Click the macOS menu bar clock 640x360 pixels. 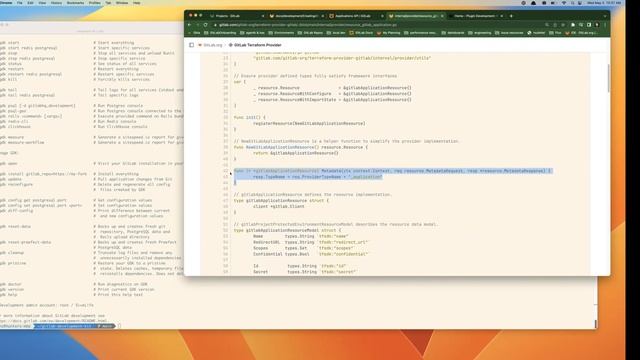[x=604, y=3]
